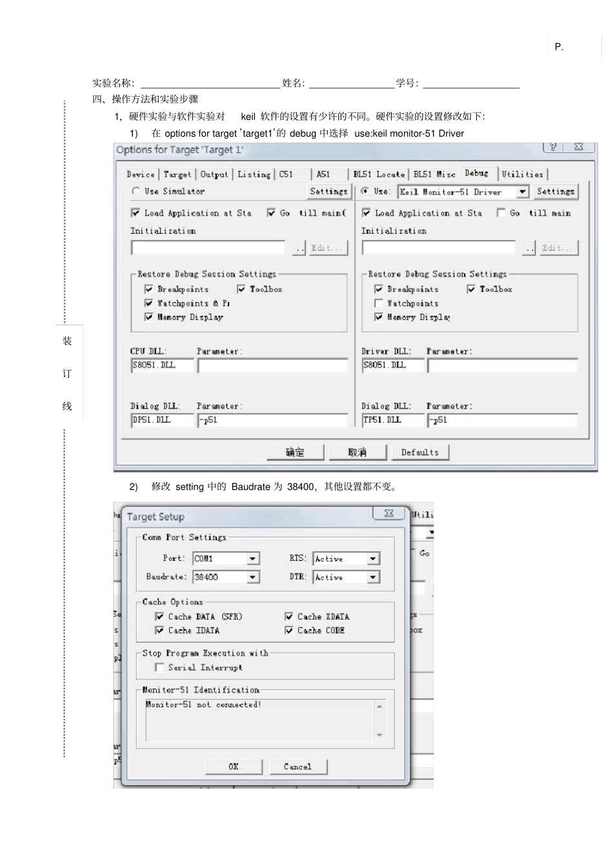Click Dialog DLL field DP51.DLL

(162, 420)
